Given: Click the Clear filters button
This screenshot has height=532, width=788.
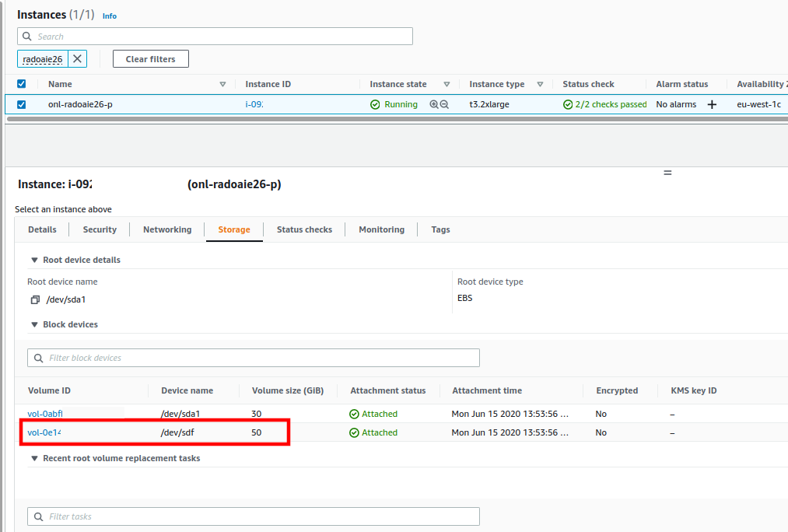Looking at the screenshot, I should coord(150,58).
